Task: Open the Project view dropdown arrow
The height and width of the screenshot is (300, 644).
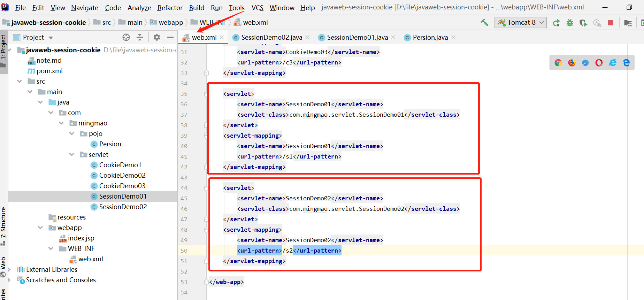Action: point(51,38)
